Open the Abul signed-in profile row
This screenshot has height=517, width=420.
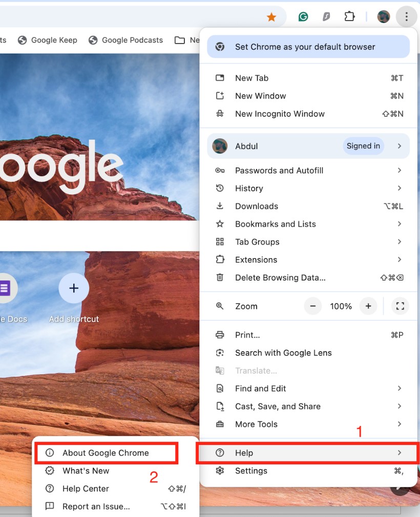coord(308,146)
